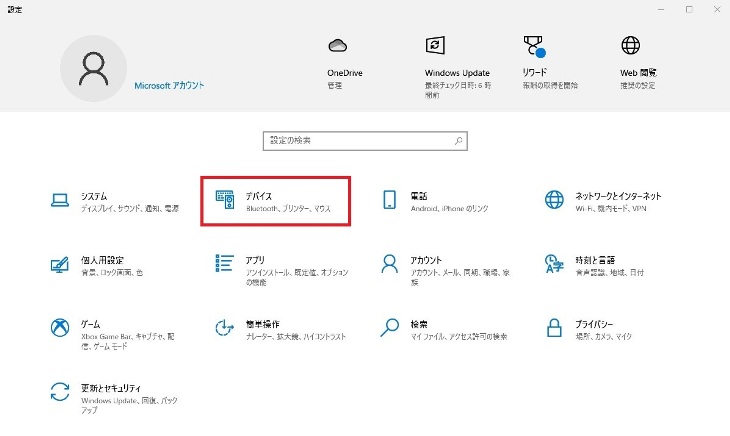Click the "背景、ロック画面、色" description
The image size is (730, 436).
coord(112,272)
